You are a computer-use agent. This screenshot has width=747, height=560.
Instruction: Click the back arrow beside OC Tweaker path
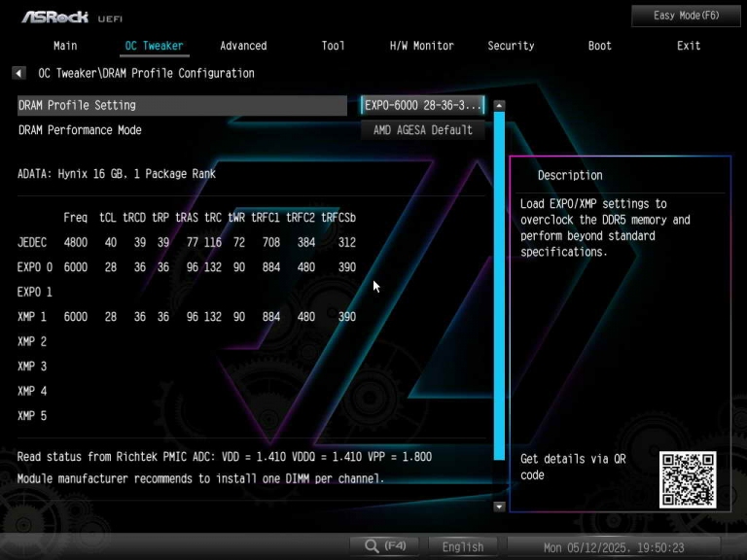click(18, 73)
